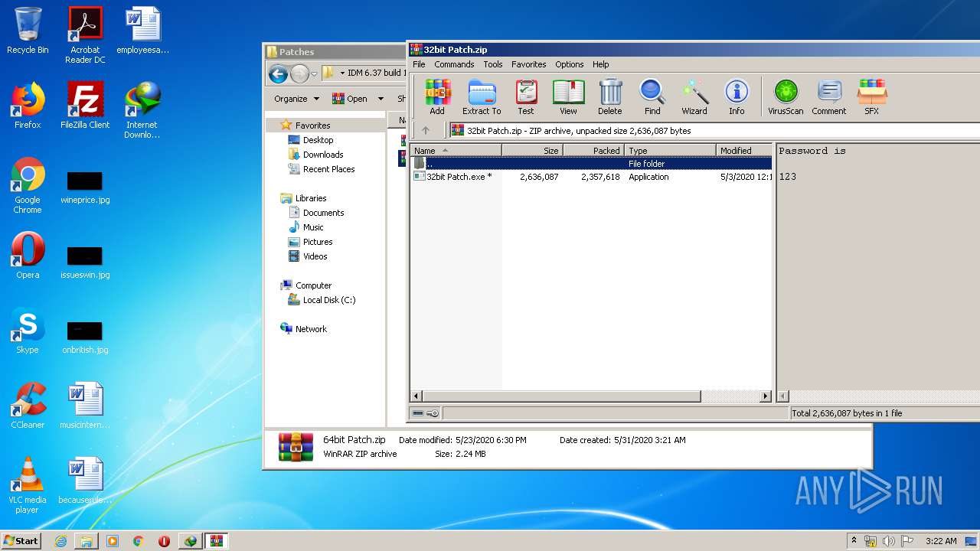Run the Test archive tool

525,97
